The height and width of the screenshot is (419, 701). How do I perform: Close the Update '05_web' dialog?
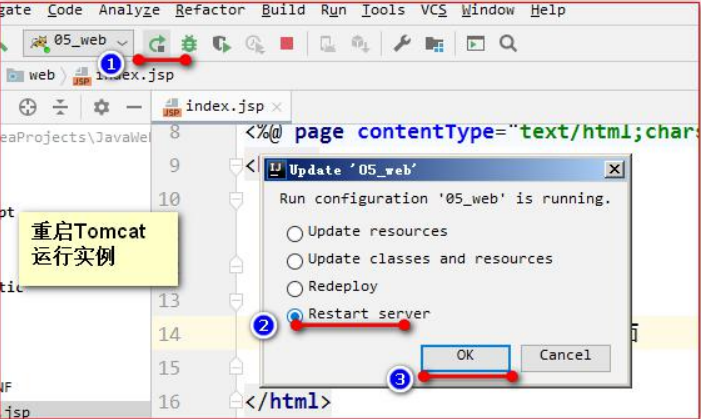[615, 169]
